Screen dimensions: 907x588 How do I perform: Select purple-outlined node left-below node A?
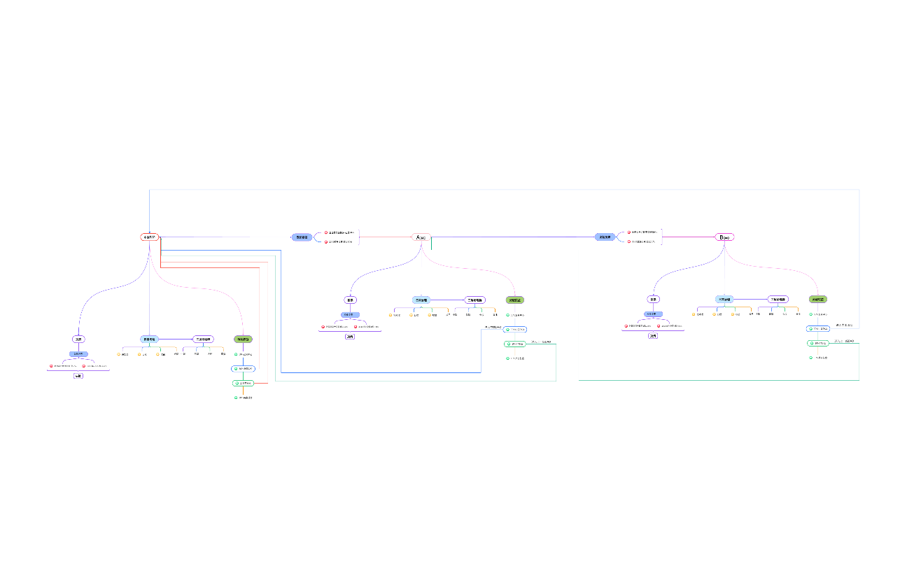point(350,300)
